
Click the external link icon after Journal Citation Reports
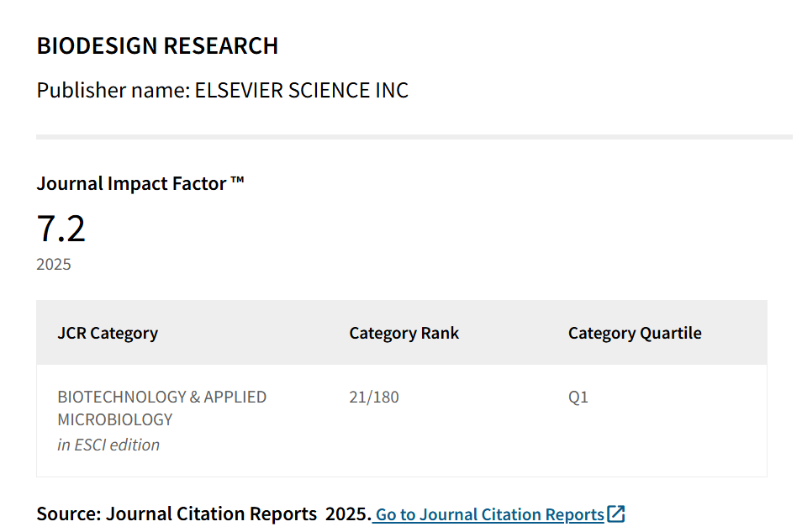coord(616,514)
